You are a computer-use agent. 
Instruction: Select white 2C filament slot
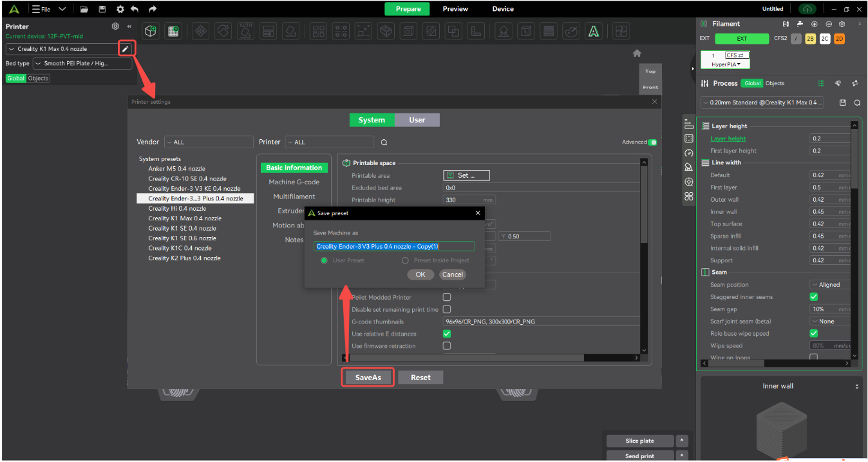[825, 39]
